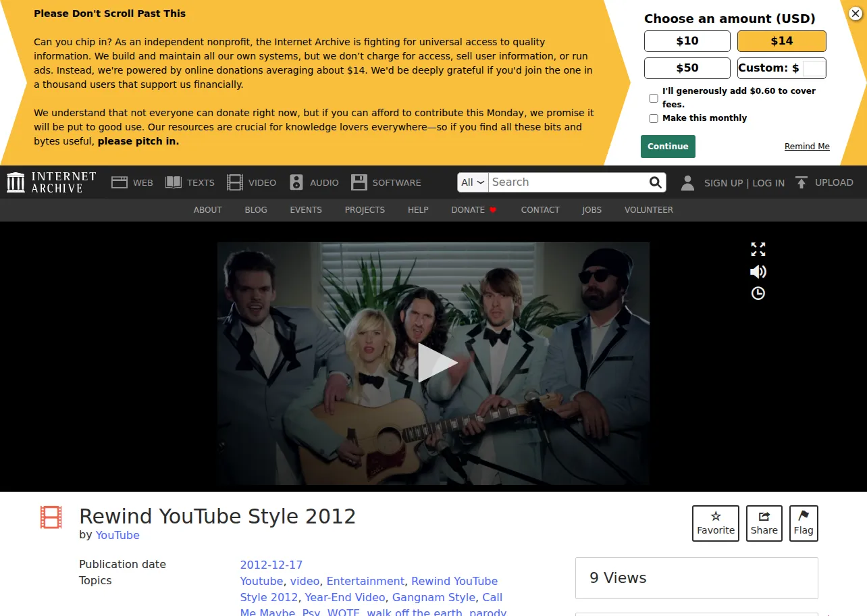
Task: Click the magnifying glass search icon
Action: pyautogui.click(x=655, y=182)
